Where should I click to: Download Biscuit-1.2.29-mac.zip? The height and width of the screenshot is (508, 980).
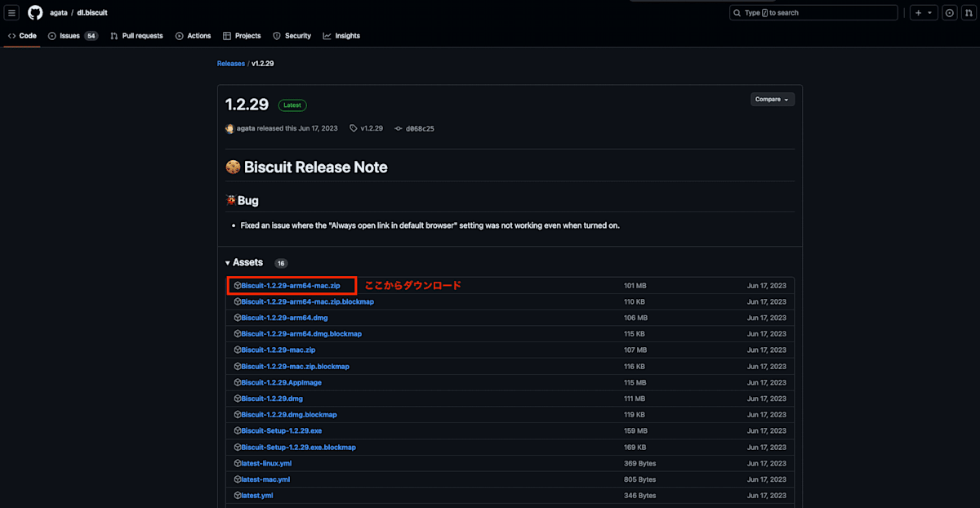[x=278, y=350]
